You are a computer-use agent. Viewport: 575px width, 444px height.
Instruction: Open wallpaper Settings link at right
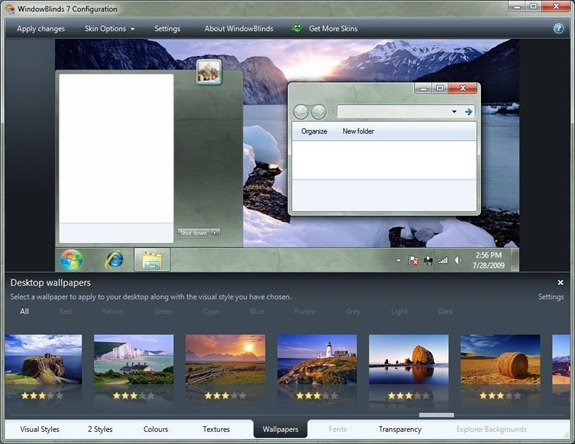pos(551,297)
